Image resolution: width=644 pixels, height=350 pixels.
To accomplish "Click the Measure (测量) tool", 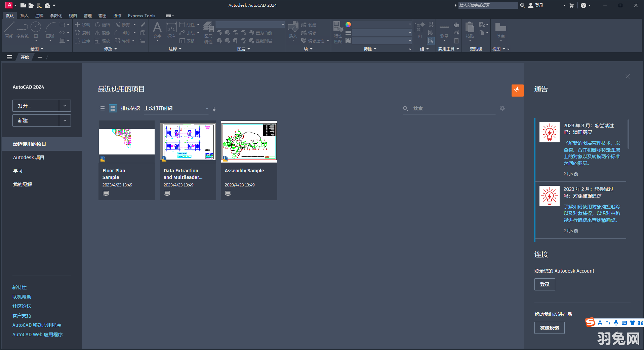I will coord(444,31).
